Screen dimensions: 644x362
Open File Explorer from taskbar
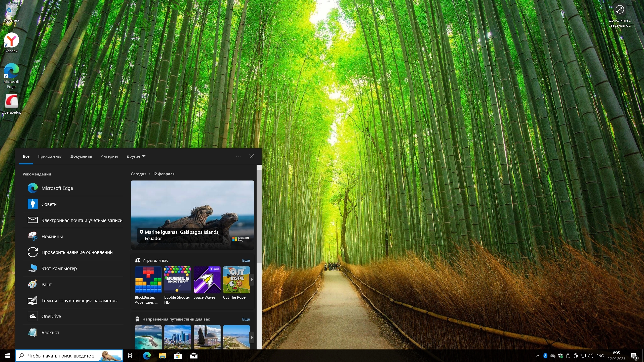click(162, 356)
